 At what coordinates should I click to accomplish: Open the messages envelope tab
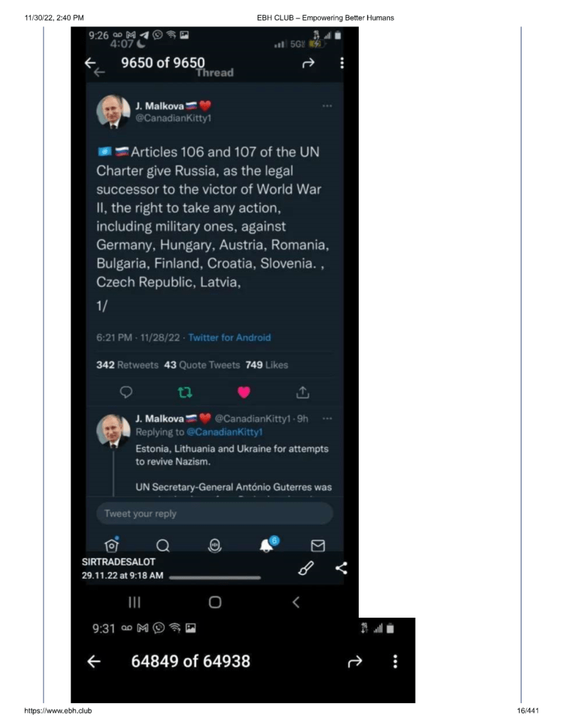[318, 546]
